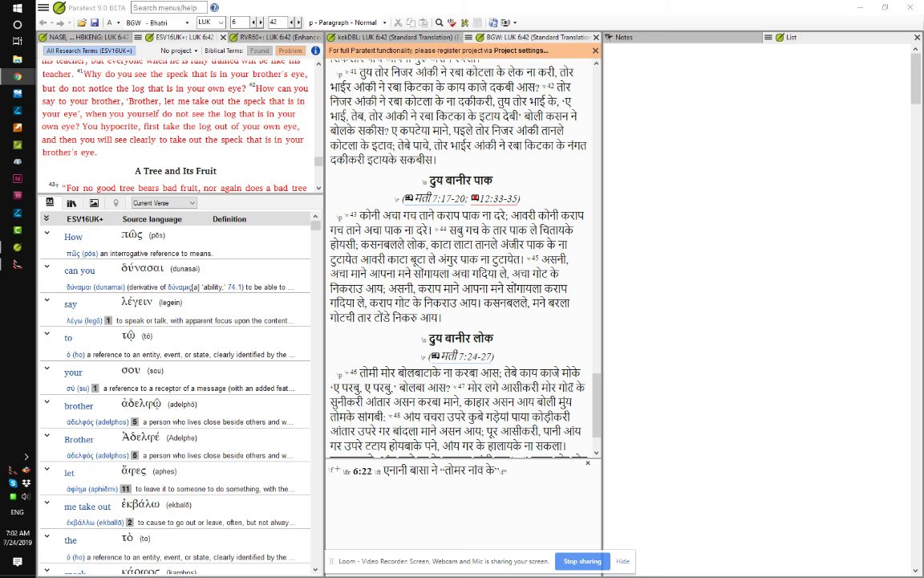Image resolution: width=924 pixels, height=578 pixels.
Task: Switch to NASB...HBKENG: LUK 6:42 tab
Action: pos(83,37)
